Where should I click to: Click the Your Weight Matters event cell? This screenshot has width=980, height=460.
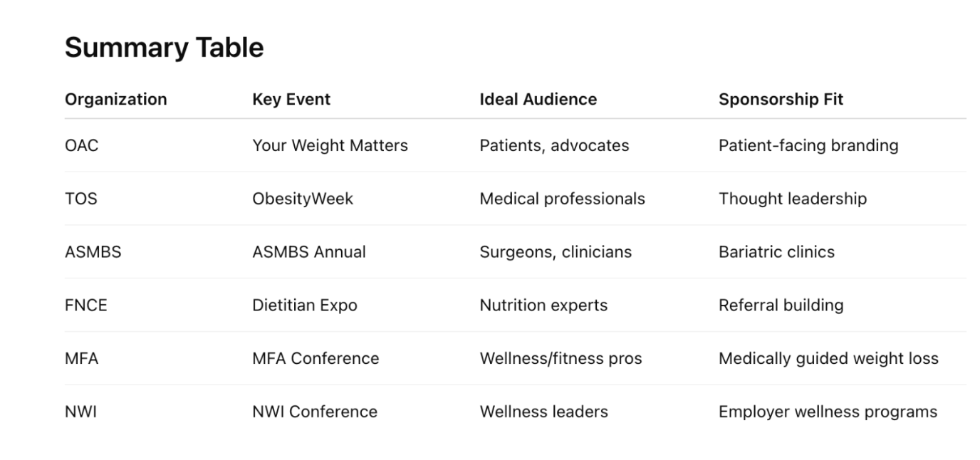coord(330,145)
